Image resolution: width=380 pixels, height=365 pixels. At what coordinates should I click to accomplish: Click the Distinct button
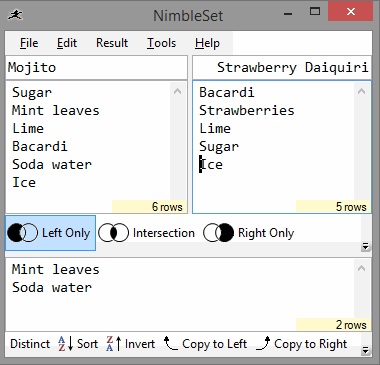click(x=30, y=344)
